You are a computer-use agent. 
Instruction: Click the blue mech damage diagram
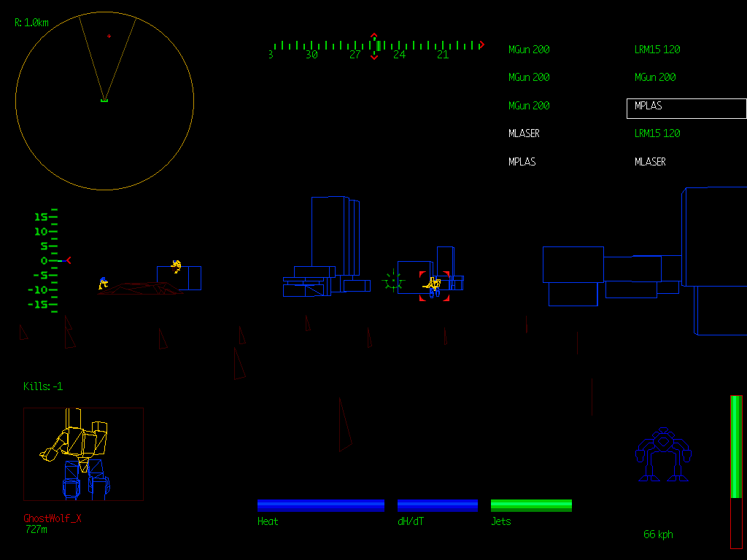pyautogui.click(x=662, y=455)
